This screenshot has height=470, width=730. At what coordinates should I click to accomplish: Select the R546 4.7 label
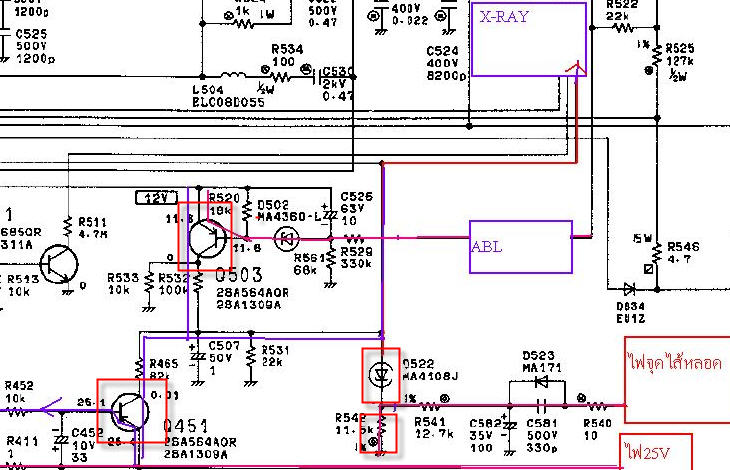683,253
